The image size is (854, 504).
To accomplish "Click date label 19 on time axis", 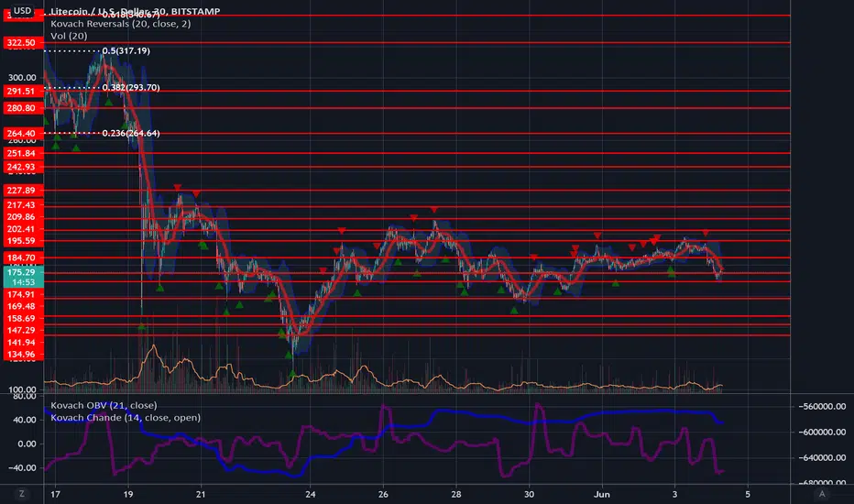I will (128, 494).
